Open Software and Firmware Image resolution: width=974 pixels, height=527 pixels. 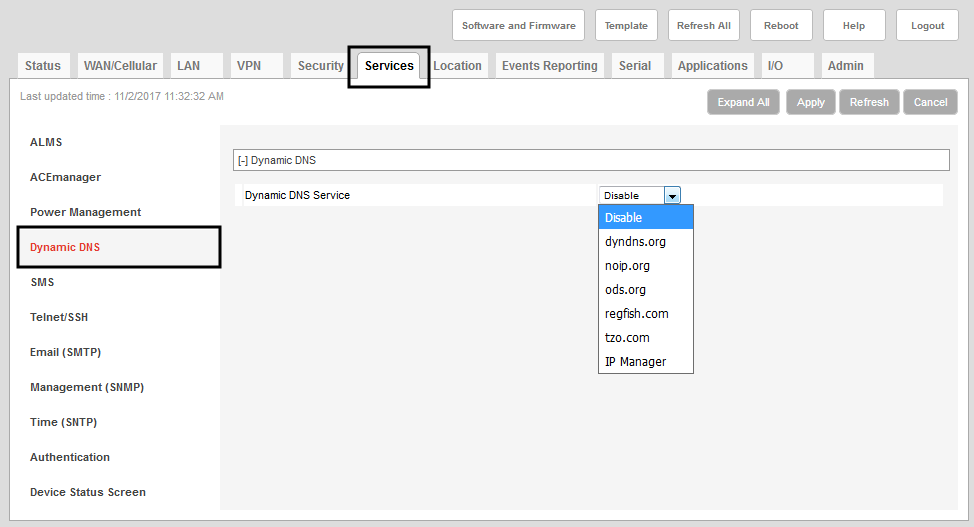(518, 26)
